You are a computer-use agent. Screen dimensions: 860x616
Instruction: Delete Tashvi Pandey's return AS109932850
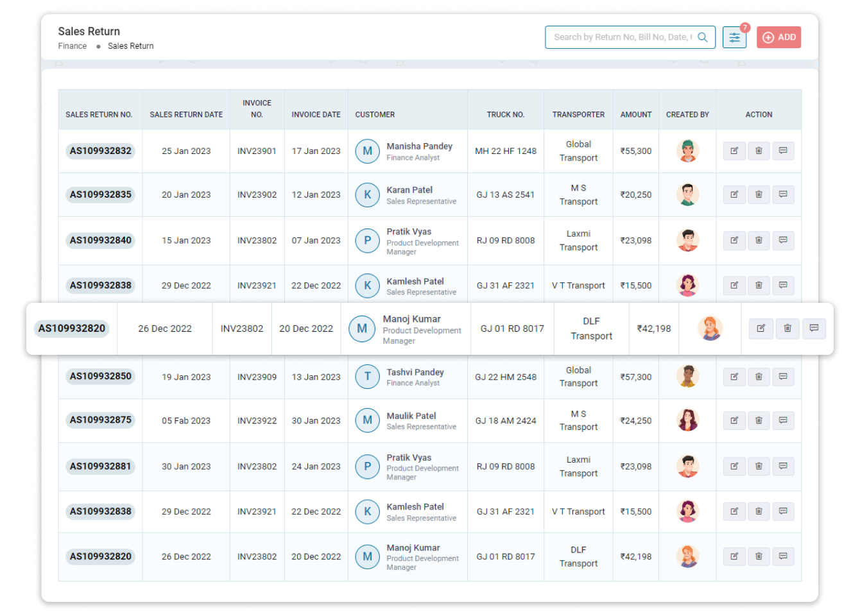coord(759,377)
